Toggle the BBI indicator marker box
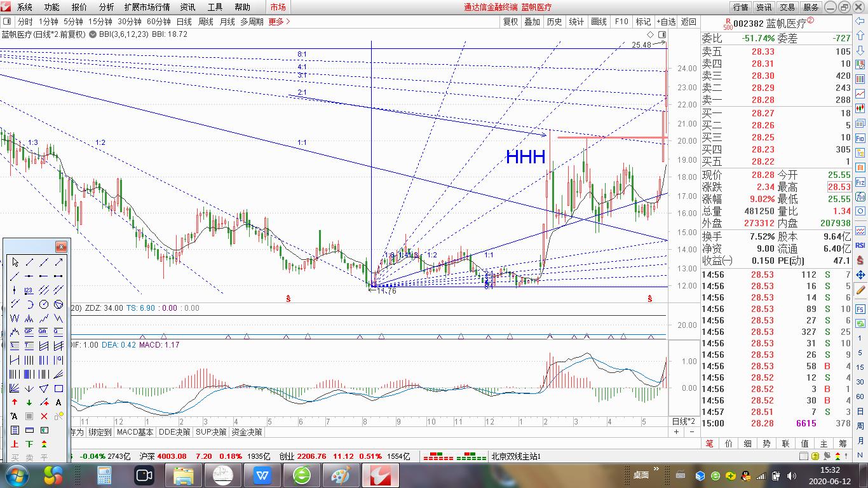Image resolution: width=868 pixels, height=488 pixels. [93, 34]
